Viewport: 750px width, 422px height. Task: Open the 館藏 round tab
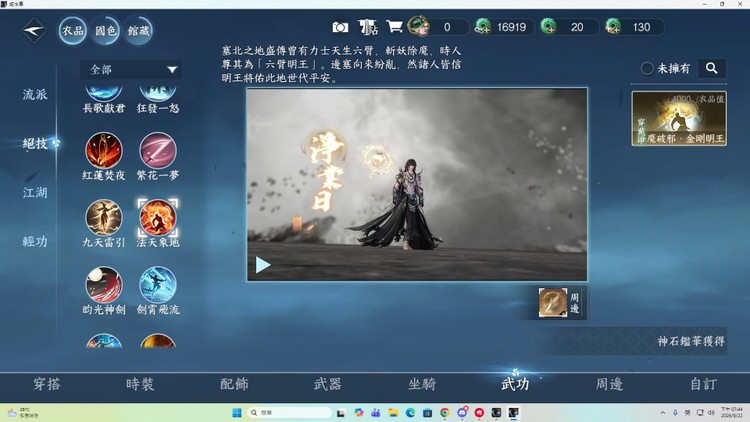click(138, 31)
